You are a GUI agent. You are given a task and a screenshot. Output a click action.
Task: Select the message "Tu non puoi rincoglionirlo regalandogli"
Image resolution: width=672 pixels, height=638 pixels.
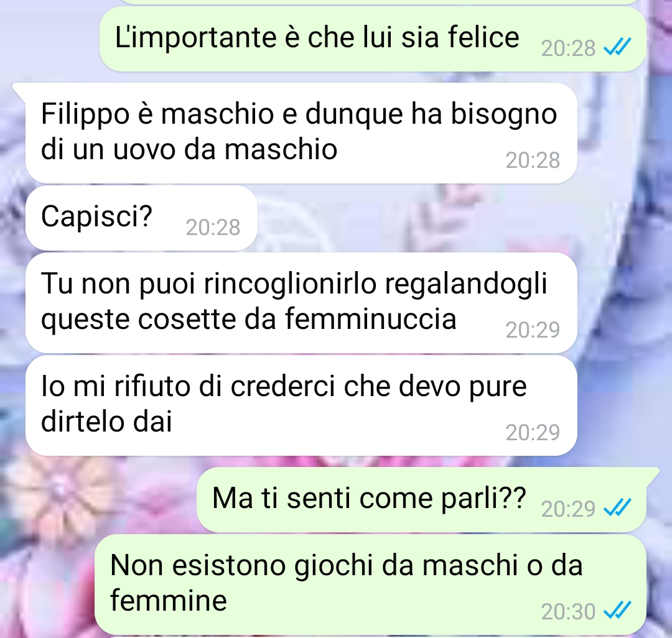coord(301,303)
